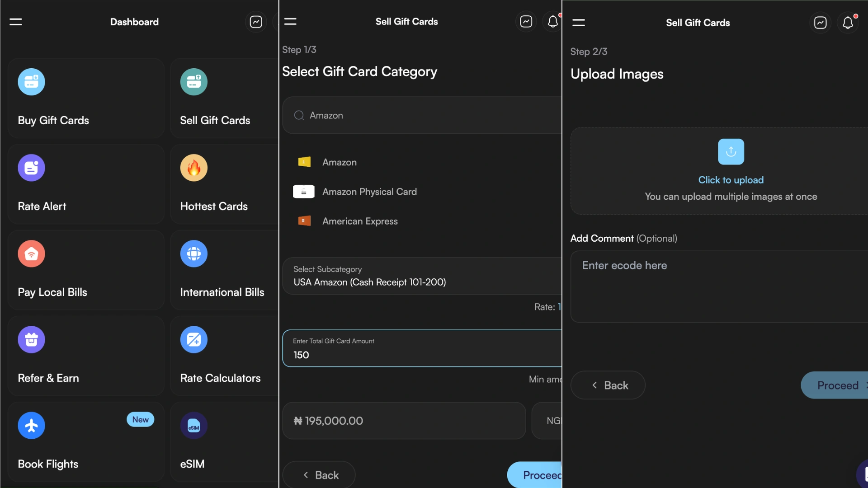This screenshot has width=868, height=488.
Task: Open notifications bell on Upload Images screen
Action: [x=848, y=23]
